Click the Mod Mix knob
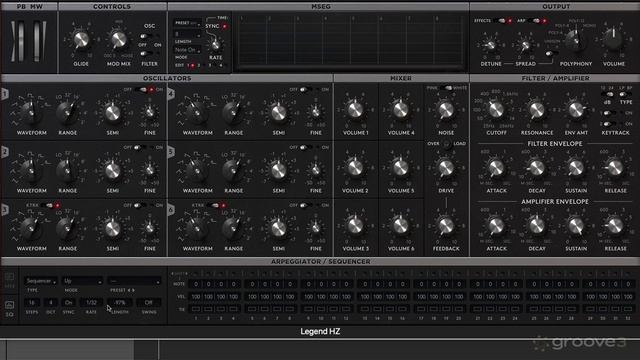The height and width of the screenshot is (360, 640). 118,40
